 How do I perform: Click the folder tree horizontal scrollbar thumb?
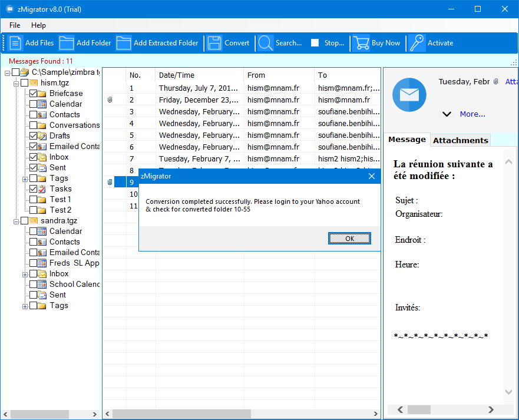(x=39, y=414)
